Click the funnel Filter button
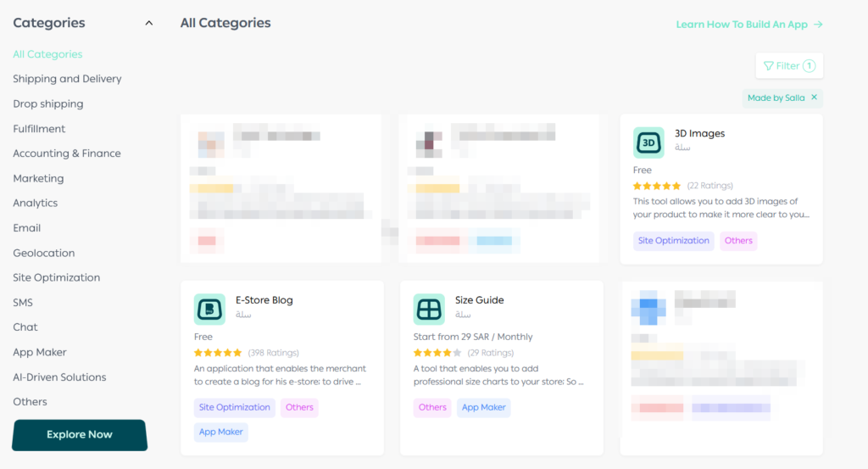Screen dimensions: 868x469 [x=788, y=65]
